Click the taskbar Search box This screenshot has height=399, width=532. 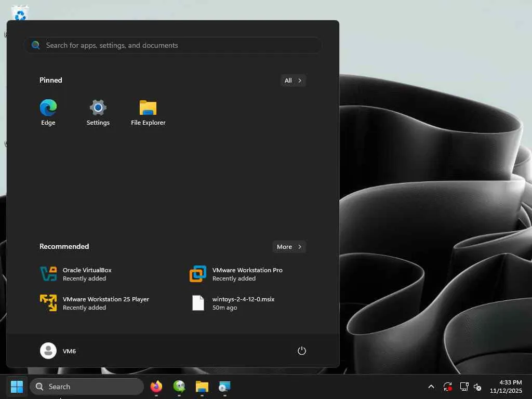(x=87, y=387)
